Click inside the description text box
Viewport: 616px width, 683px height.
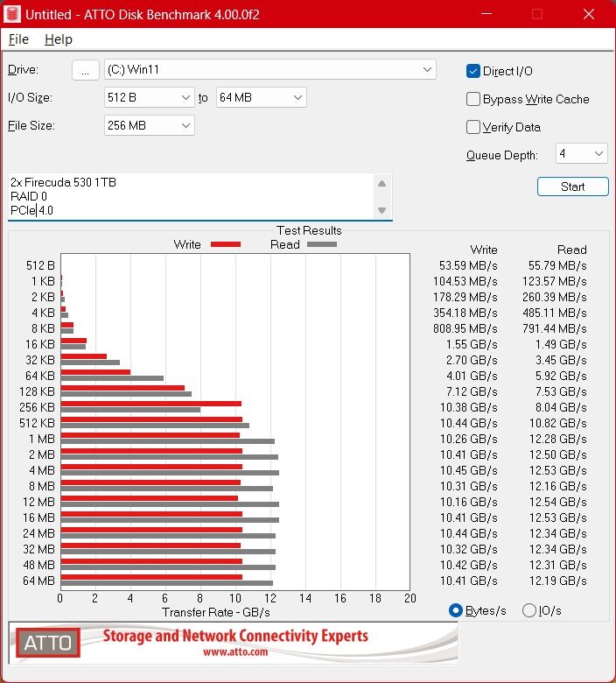pyautogui.click(x=191, y=196)
